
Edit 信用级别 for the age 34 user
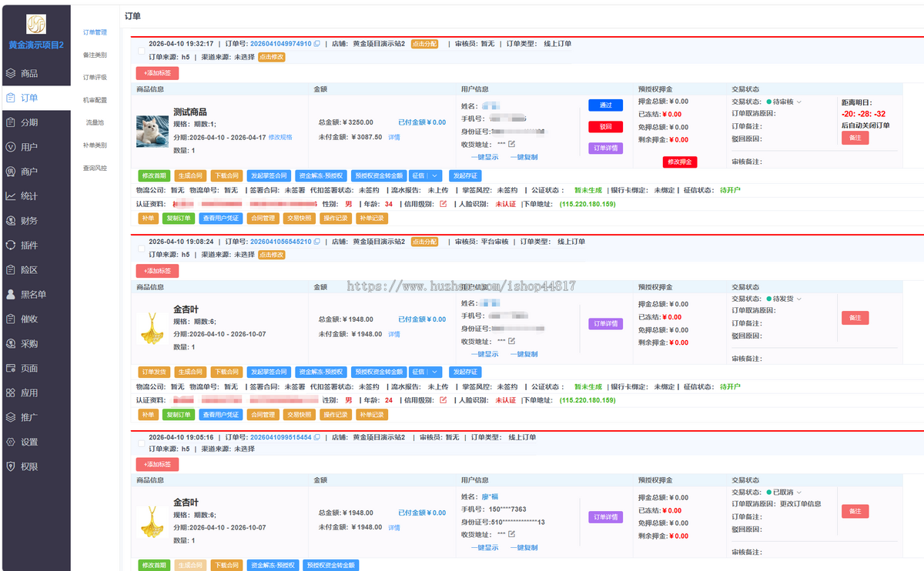click(x=444, y=204)
